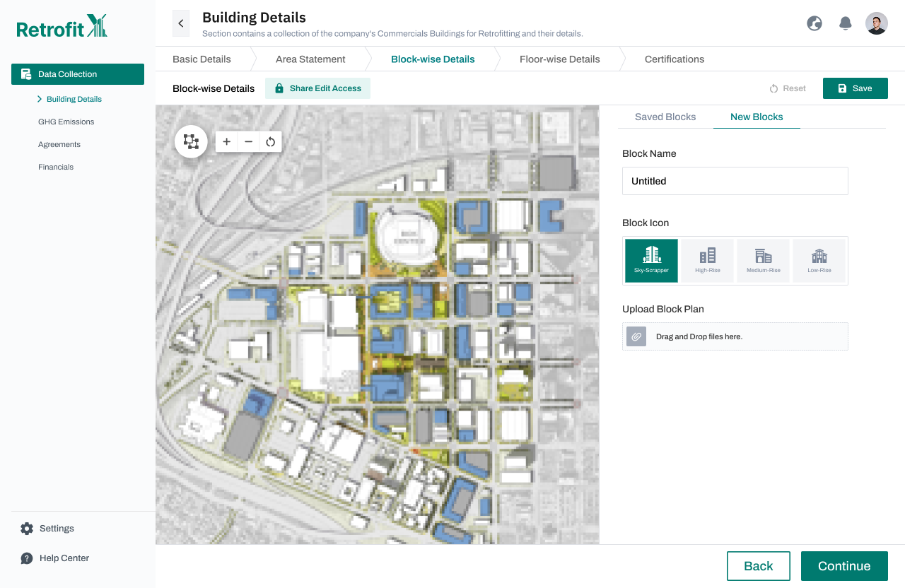Select the polygon draw tool on map

click(191, 141)
